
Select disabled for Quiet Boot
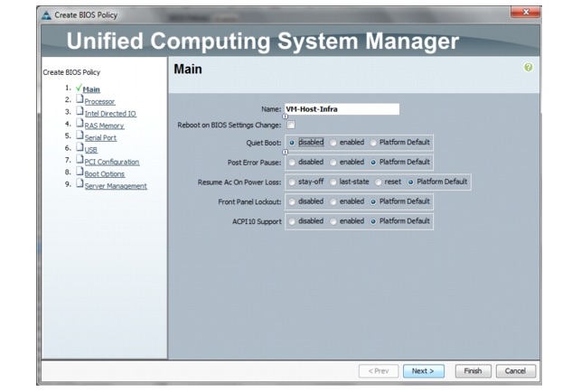click(x=292, y=143)
